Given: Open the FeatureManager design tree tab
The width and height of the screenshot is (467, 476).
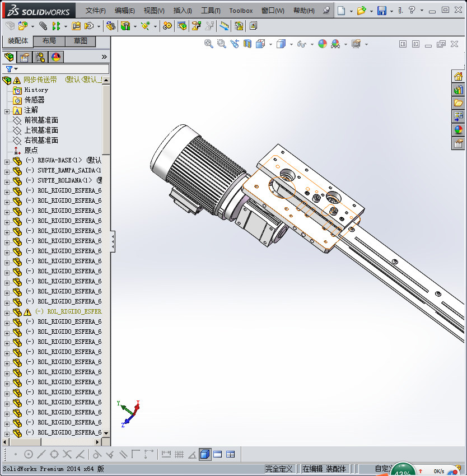Looking at the screenshot, I should tap(9, 57).
